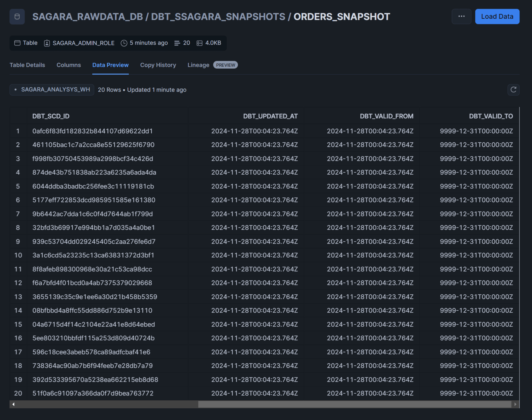
Task: Select cell 392d533395670a5238ea662215eb8d68
Action: tap(107, 380)
